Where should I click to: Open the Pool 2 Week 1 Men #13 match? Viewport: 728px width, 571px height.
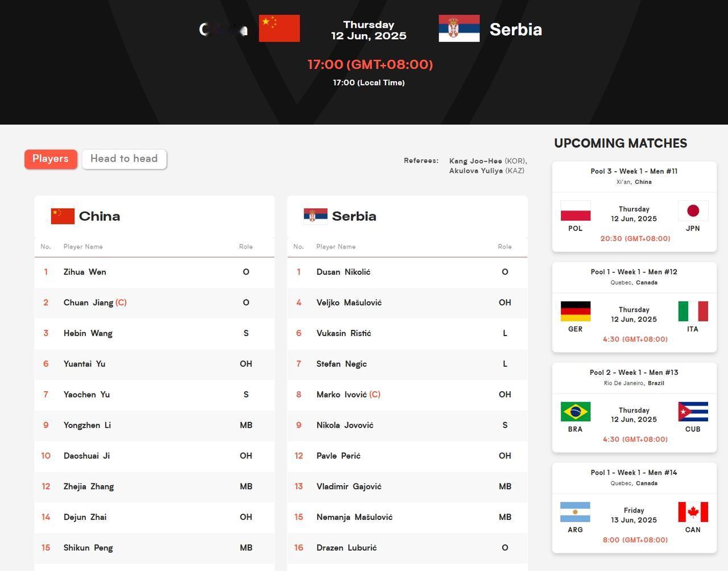click(x=634, y=407)
